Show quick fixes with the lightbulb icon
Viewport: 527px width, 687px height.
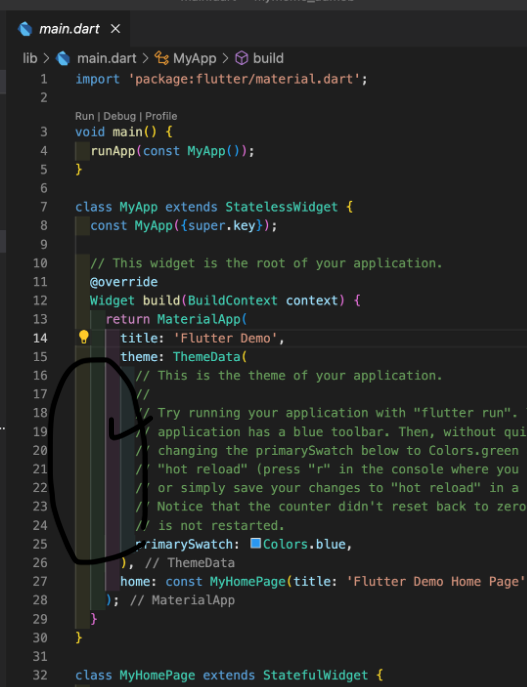pyautogui.click(x=83, y=337)
